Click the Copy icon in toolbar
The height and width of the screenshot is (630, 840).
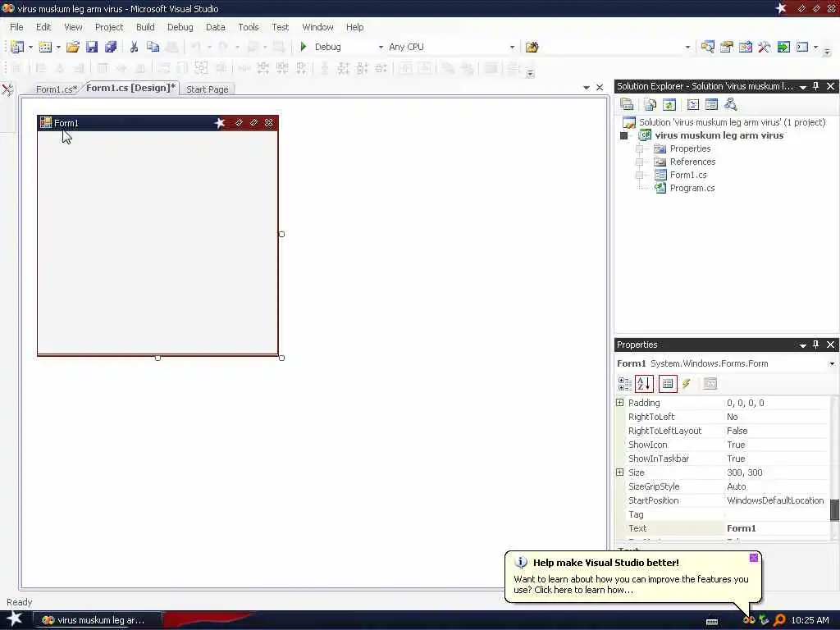click(153, 47)
